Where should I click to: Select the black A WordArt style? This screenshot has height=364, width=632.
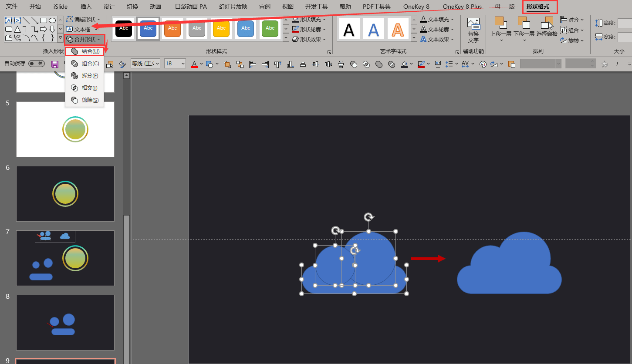(349, 29)
